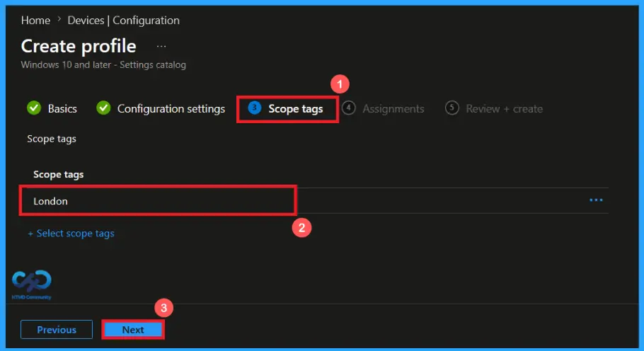Click the Create profile page title
This screenshot has width=644, height=351.
coord(79,46)
